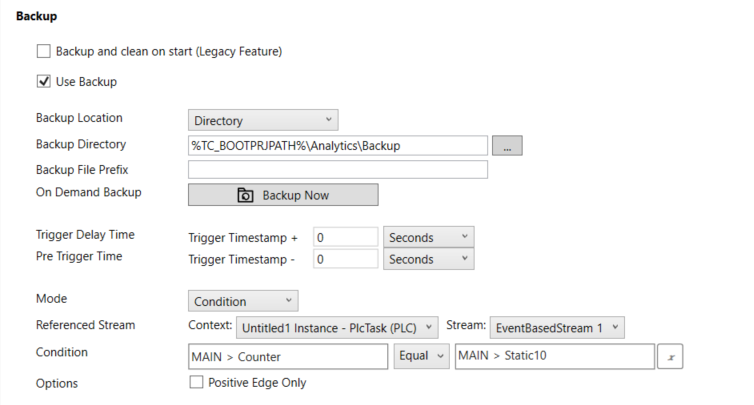Click the On Demand Backup label
Viewport: 754px width, 405px height.
(88, 192)
